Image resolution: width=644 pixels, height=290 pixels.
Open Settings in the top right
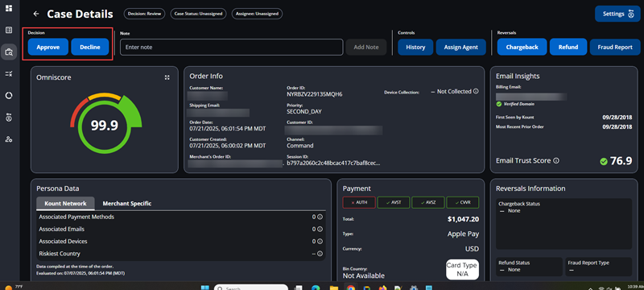(x=617, y=14)
